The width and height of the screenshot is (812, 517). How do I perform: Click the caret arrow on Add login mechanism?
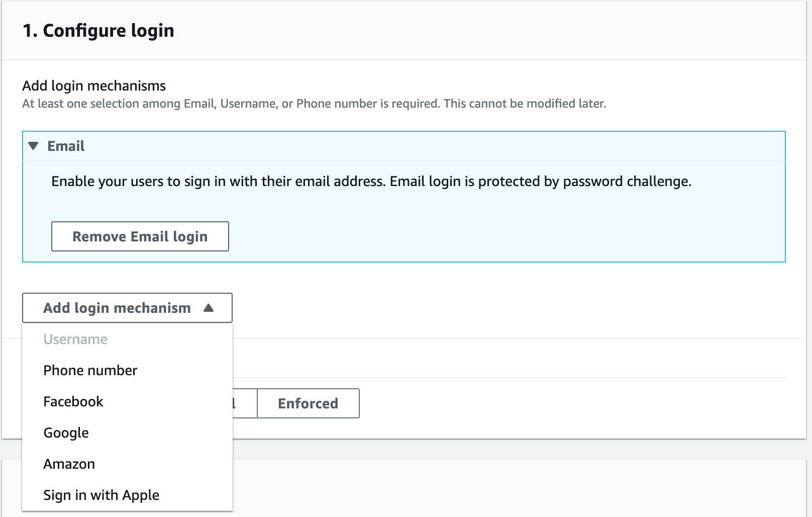[x=209, y=308]
